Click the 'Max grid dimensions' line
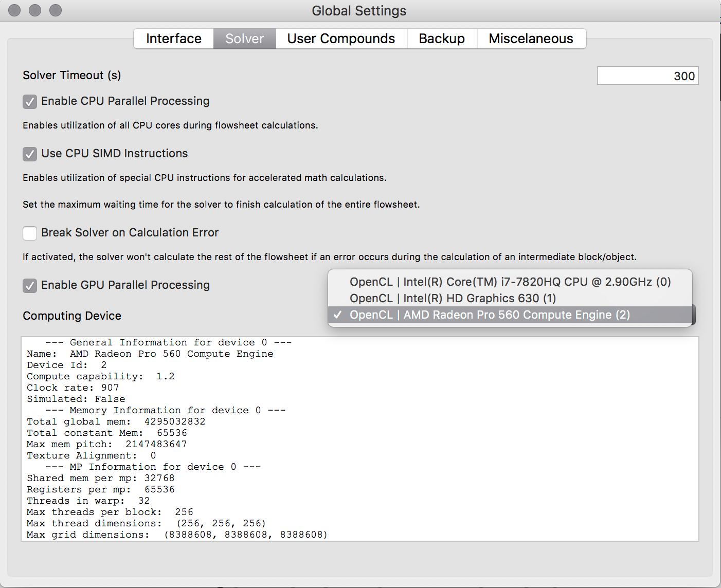721x588 pixels. (177, 535)
